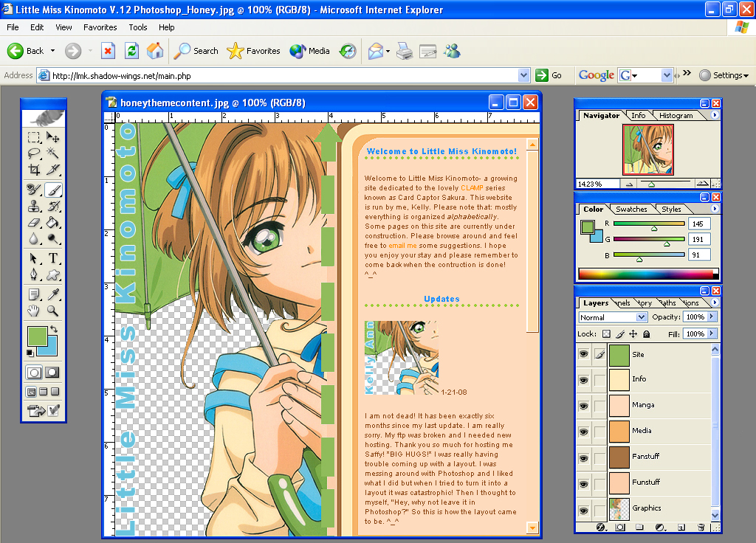Select the Rectangular Marquee tool

click(34, 138)
